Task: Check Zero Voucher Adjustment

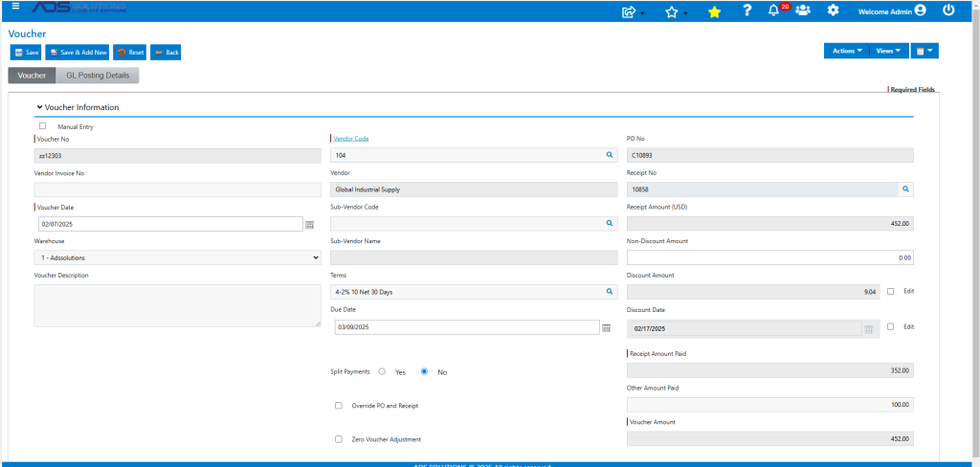Action: point(339,439)
